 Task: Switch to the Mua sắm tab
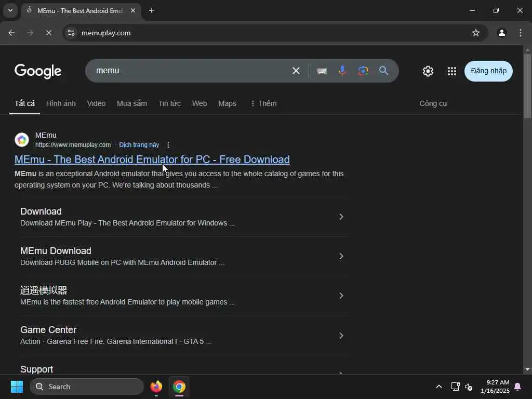(x=132, y=103)
